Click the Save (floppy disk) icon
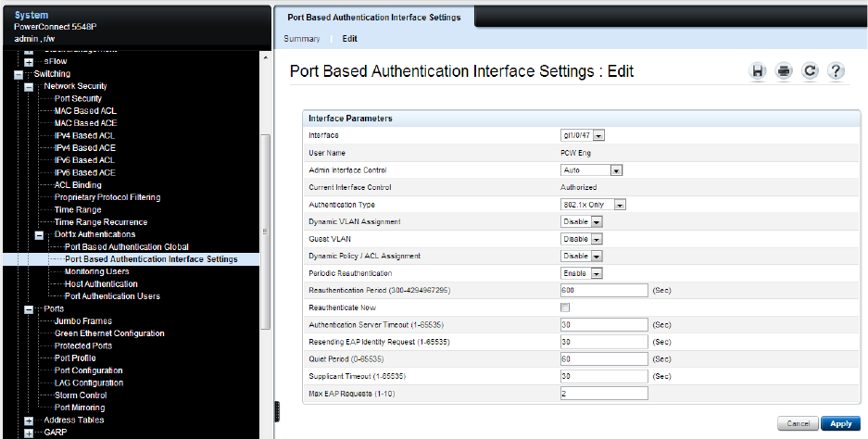868x439 pixels. 758,72
